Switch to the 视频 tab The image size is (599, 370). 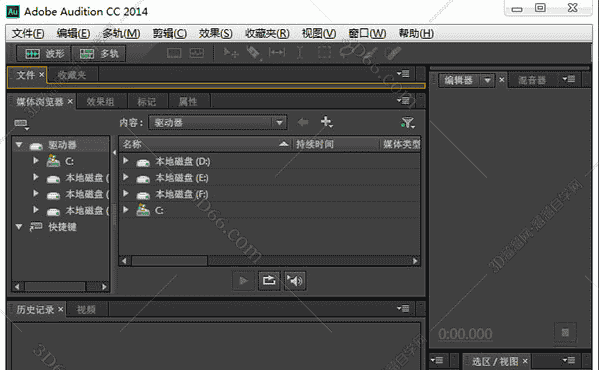point(86,310)
